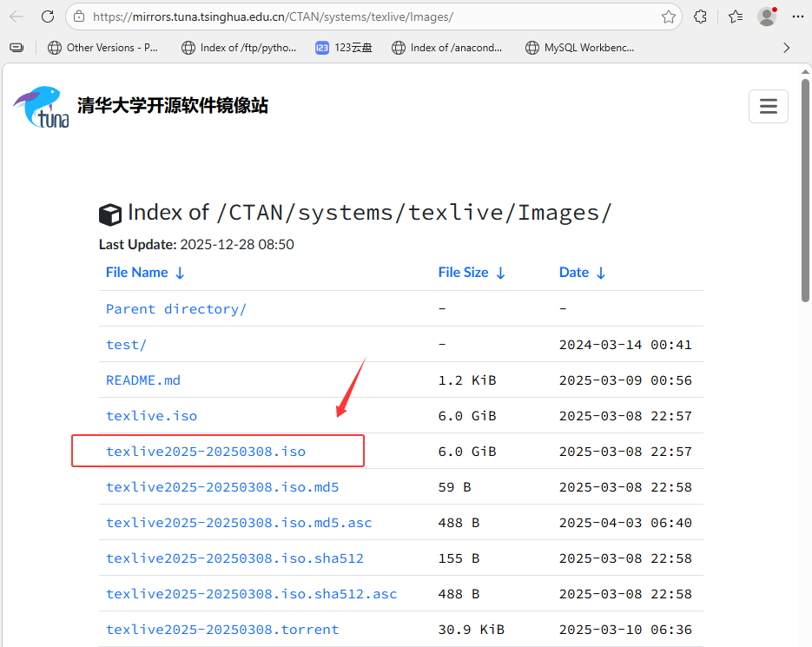The width and height of the screenshot is (812, 647).
Task: Sort the list by Date
Action: coord(582,273)
